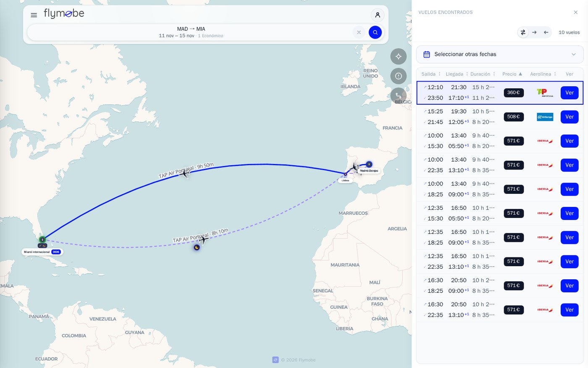The width and height of the screenshot is (588, 368).
Task: View the 360 € TAP flight
Action: [570, 93]
